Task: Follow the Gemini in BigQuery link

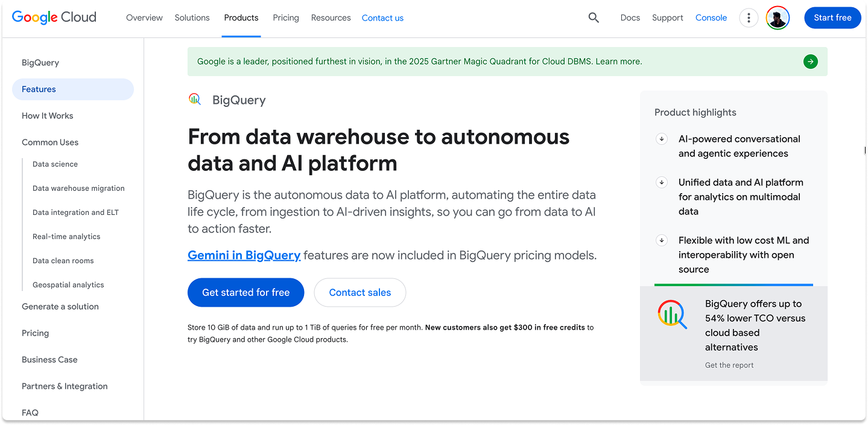Action: 244,255
